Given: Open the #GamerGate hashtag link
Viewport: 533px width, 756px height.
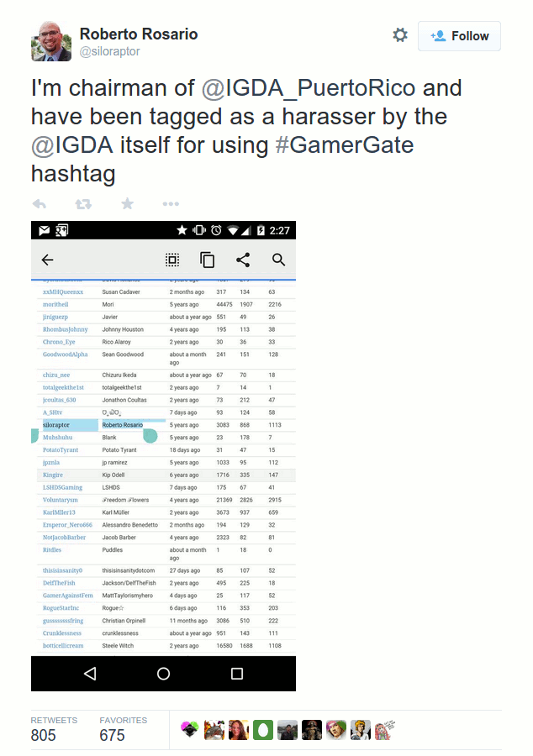Looking at the screenshot, I should click(345, 145).
